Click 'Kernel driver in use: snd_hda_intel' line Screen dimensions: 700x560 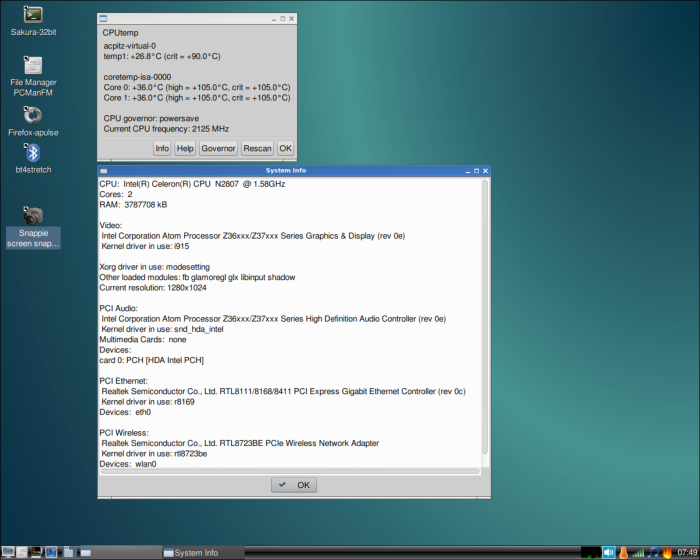click(x=162, y=329)
